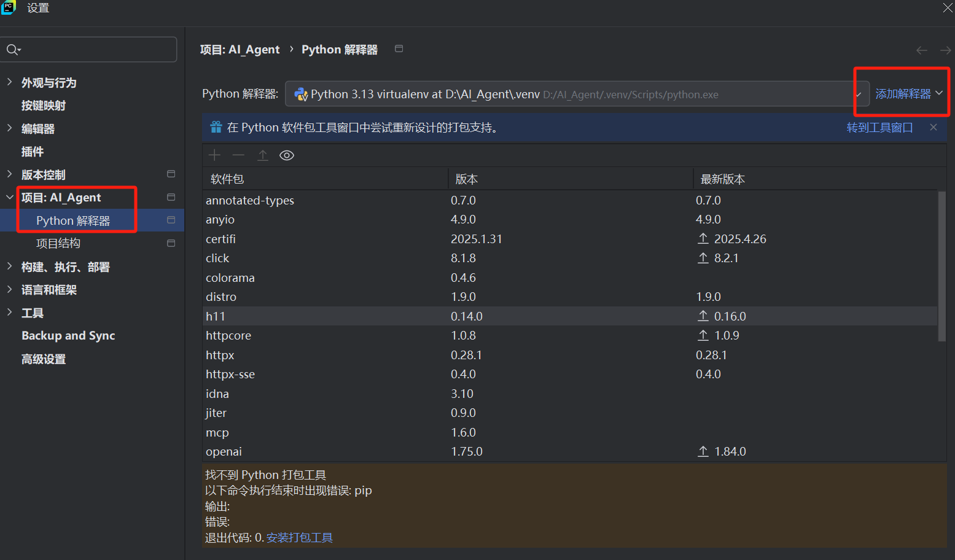Click the upgrade arrow for openai 1.84.0
955x560 pixels.
[x=703, y=451]
